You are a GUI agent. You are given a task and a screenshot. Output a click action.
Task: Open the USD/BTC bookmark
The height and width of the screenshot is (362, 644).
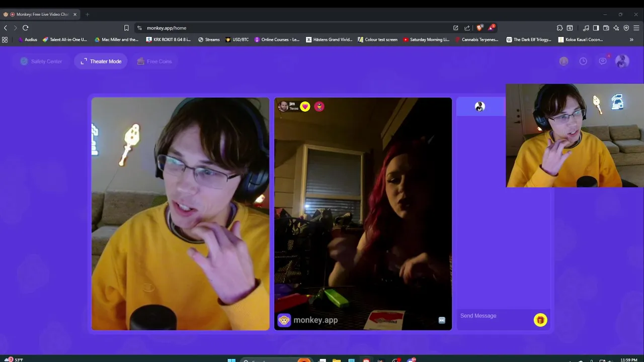pyautogui.click(x=237, y=40)
